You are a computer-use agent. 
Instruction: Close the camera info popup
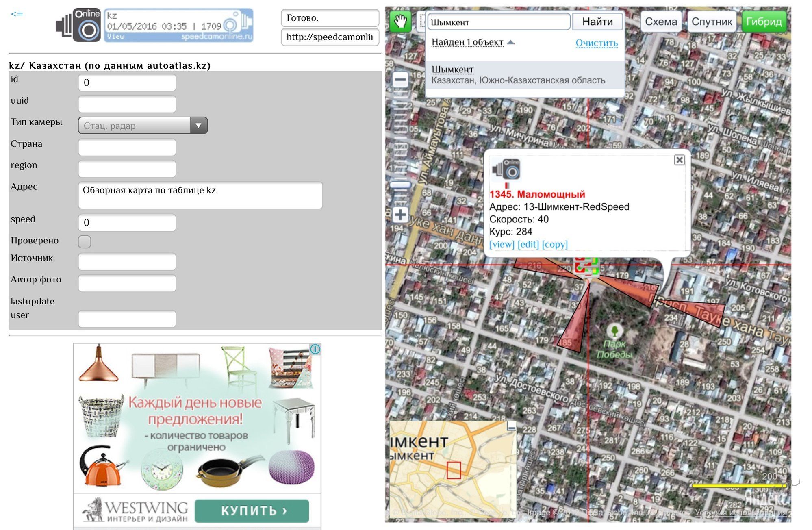(x=679, y=160)
